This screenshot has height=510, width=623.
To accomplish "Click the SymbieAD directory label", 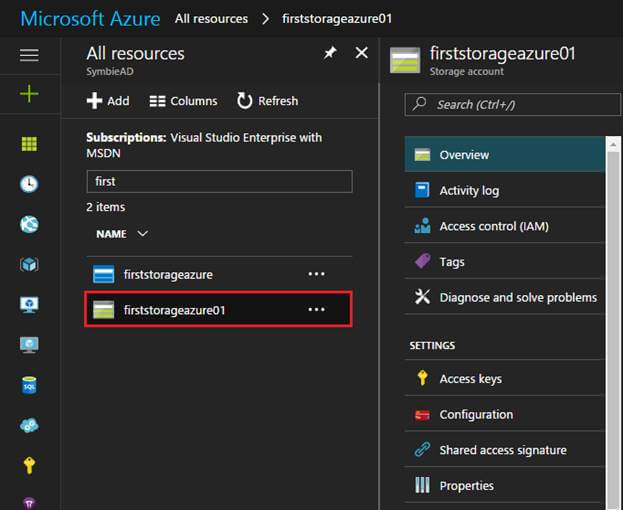I will coord(110,71).
